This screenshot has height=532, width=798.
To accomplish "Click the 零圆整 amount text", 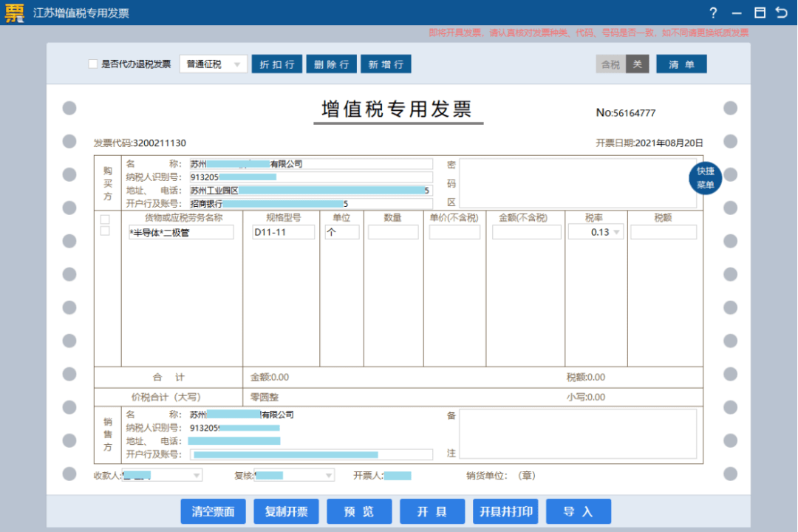I will 264,397.
